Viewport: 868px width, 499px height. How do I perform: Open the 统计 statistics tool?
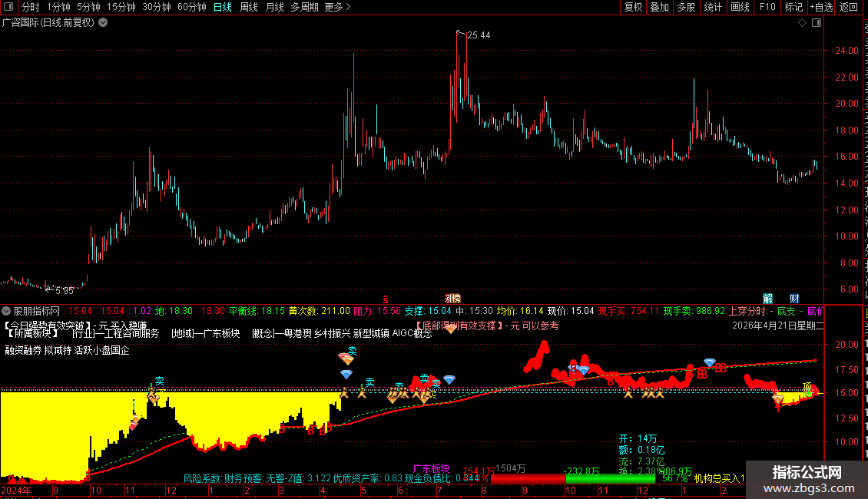[x=713, y=7]
